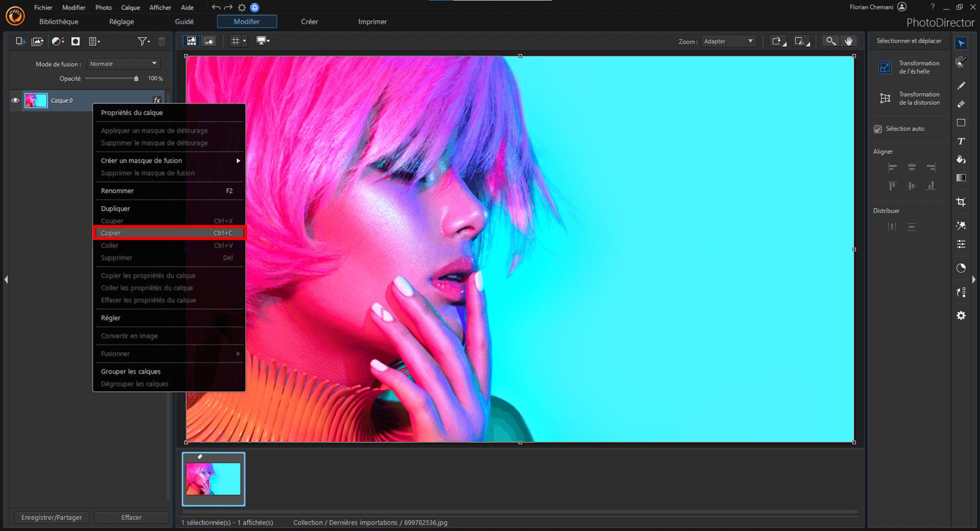This screenshot has width=980, height=531.
Task: Uncheck the Sélection auto checkbox
Action: (x=878, y=129)
